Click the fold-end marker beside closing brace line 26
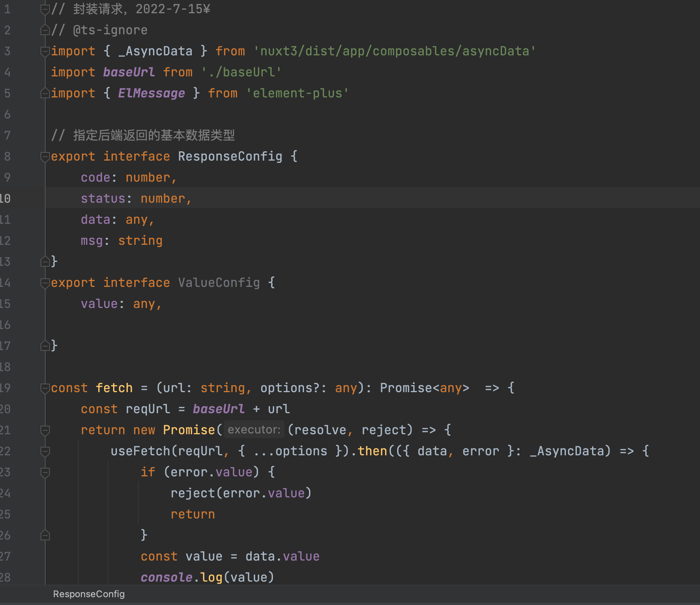 45,535
